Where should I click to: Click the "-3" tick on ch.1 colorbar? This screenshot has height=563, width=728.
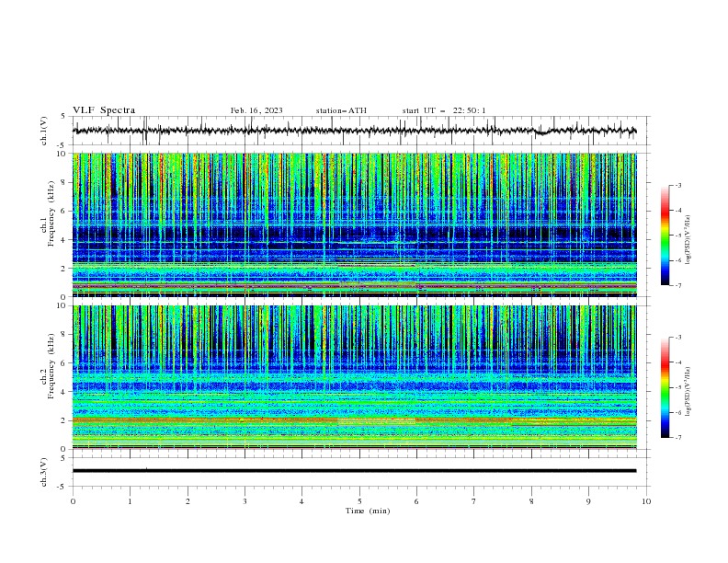click(677, 185)
